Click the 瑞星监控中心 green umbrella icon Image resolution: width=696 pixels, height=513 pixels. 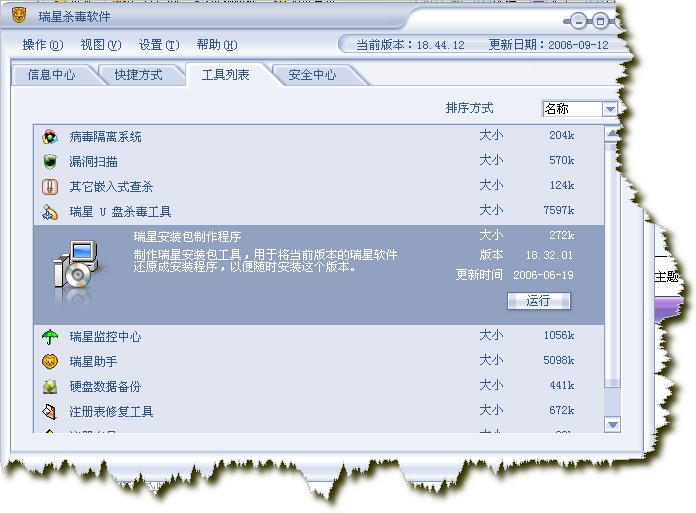pyautogui.click(x=50, y=337)
